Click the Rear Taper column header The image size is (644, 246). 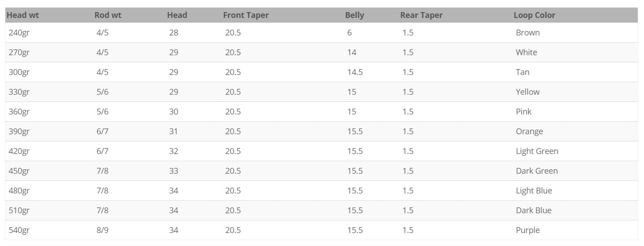pos(421,15)
